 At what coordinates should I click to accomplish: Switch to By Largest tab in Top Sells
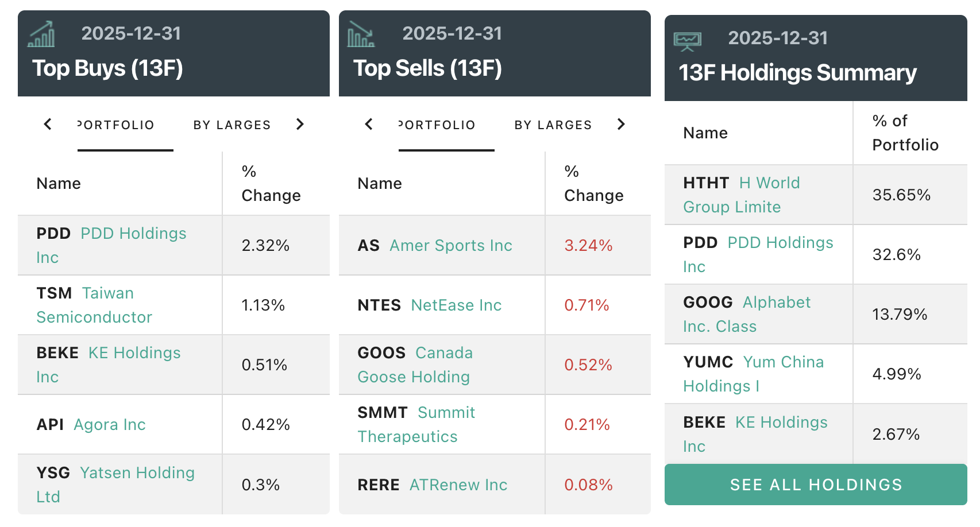[x=553, y=125]
